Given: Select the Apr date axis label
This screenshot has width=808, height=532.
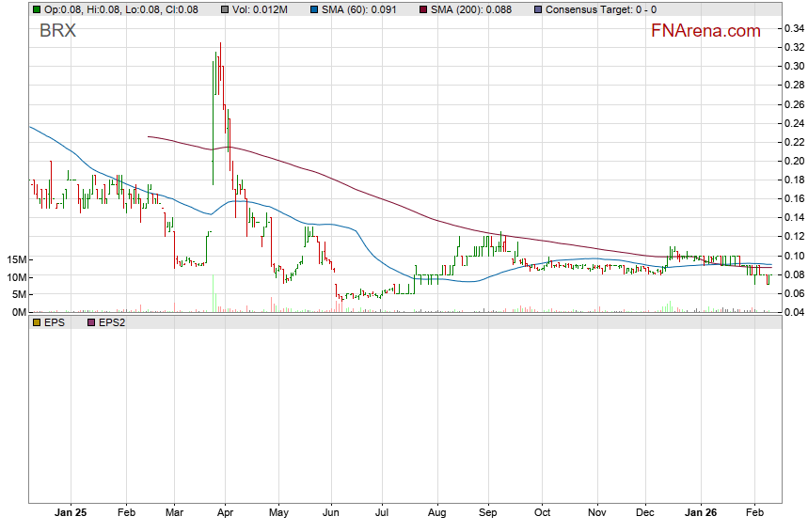Looking at the screenshot, I should (x=225, y=514).
